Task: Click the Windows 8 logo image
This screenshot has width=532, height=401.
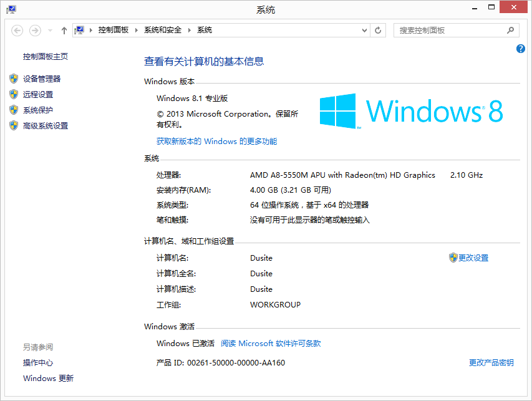Action: (x=411, y=111)
